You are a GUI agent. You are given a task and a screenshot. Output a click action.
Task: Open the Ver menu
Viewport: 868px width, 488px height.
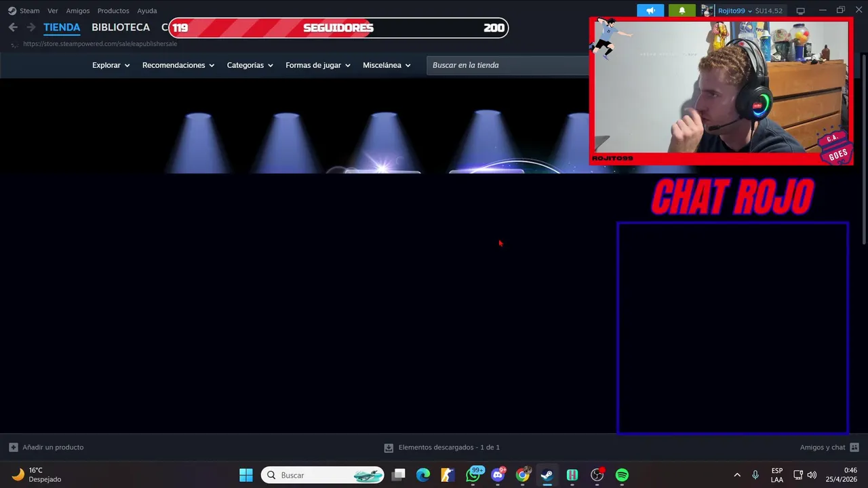pos(52,11)
